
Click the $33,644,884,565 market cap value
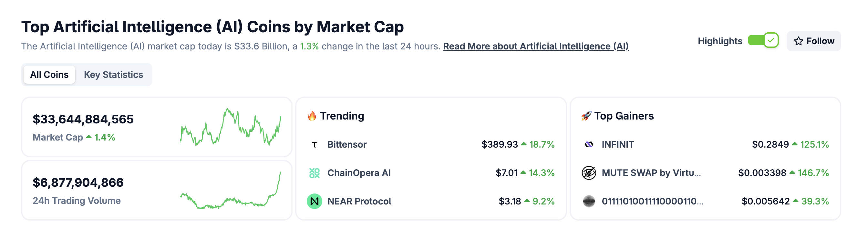pyautogui.click(x=83, y=120)
